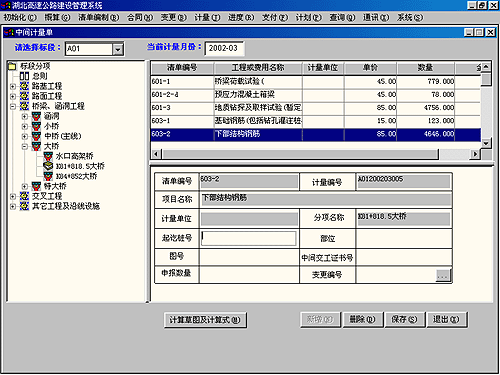Click the icon beside 交叉工程

point(24,196)
